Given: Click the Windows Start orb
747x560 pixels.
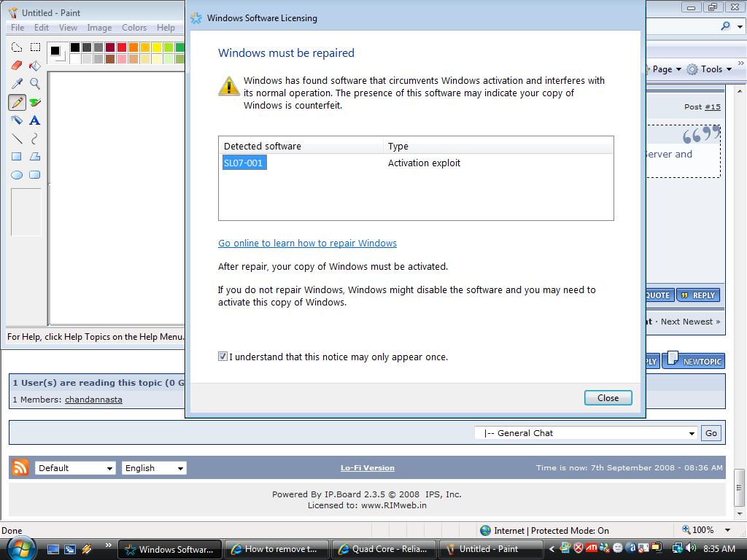Looking at the screenshot, I should point(20,549).
